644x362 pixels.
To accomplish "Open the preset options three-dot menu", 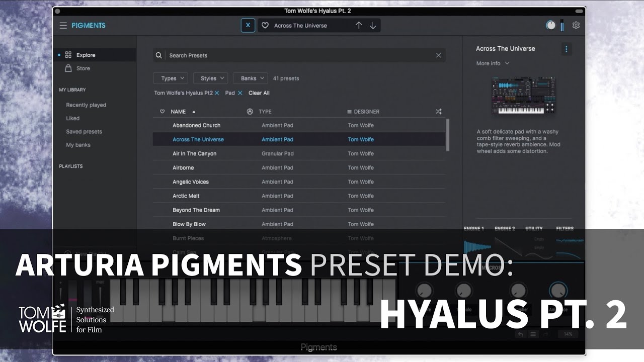I will tap(567, 49).
